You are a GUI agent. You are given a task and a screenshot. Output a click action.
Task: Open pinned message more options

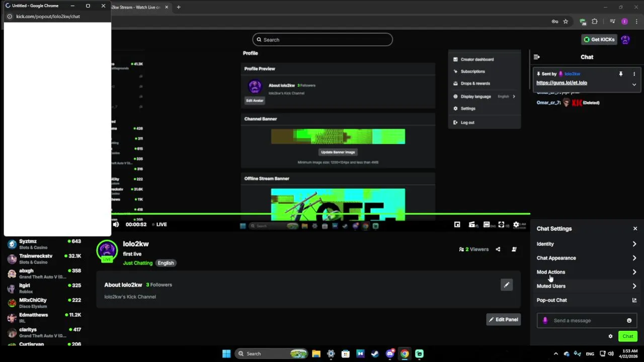(634, 74)
